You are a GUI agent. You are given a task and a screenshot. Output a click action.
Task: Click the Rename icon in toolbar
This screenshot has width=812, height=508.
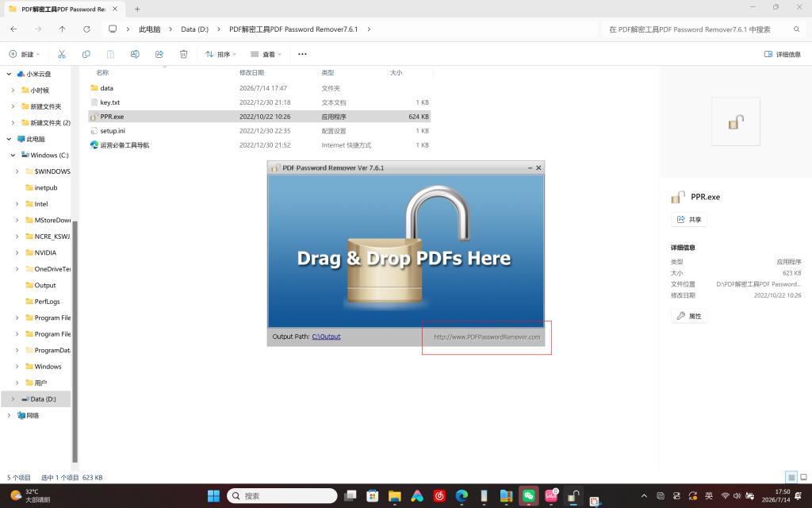pyautogui.click(x=135, y=54)
